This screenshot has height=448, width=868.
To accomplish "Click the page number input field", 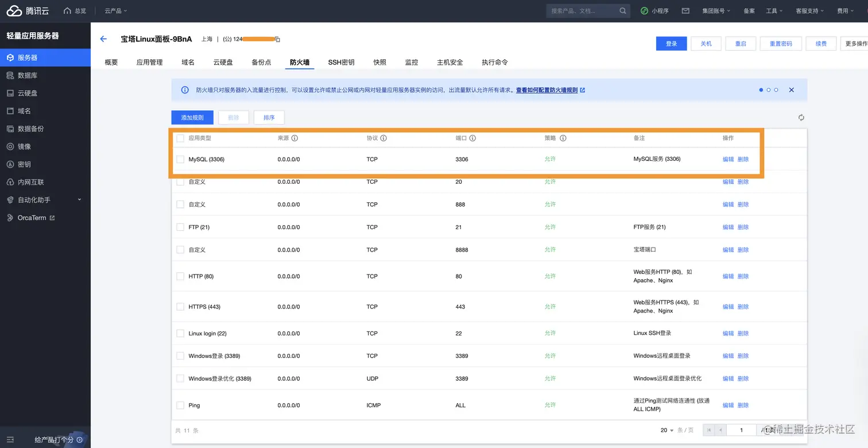I will point(742,430).
